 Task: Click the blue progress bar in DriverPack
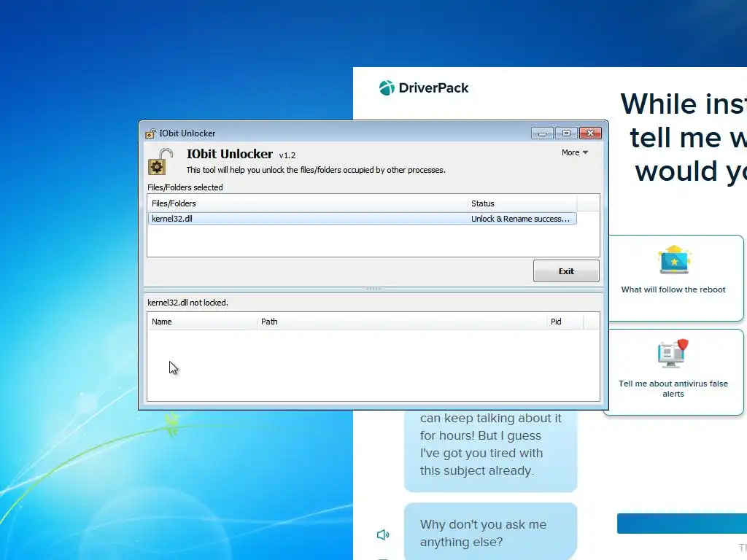tap(682, 524)
